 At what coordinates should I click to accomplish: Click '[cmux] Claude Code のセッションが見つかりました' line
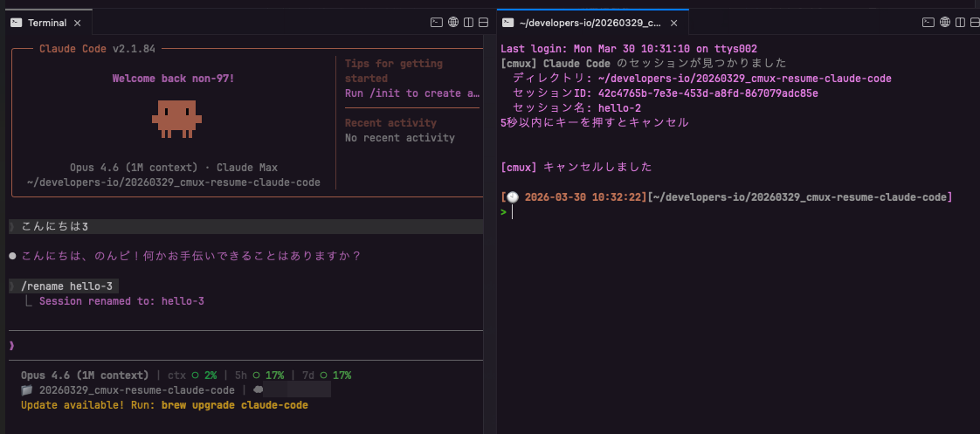coord(644,64)
